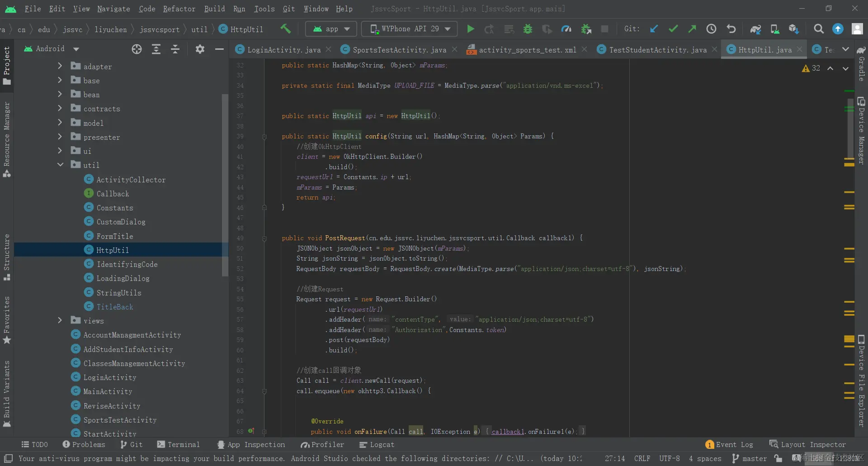This screenshot has width=868, height=466.
Task: Open the Refactor menu
Action: 179,9
